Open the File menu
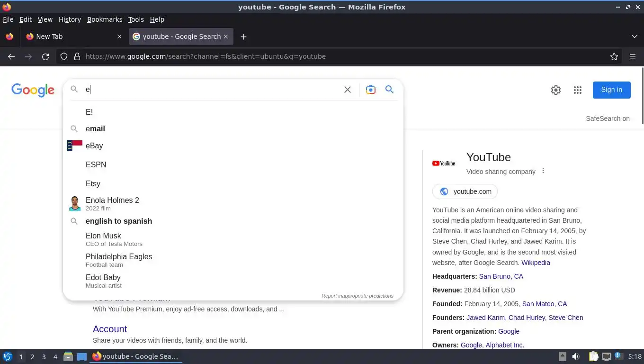Viewport: 644px width, 364px height. coord(8,19)
